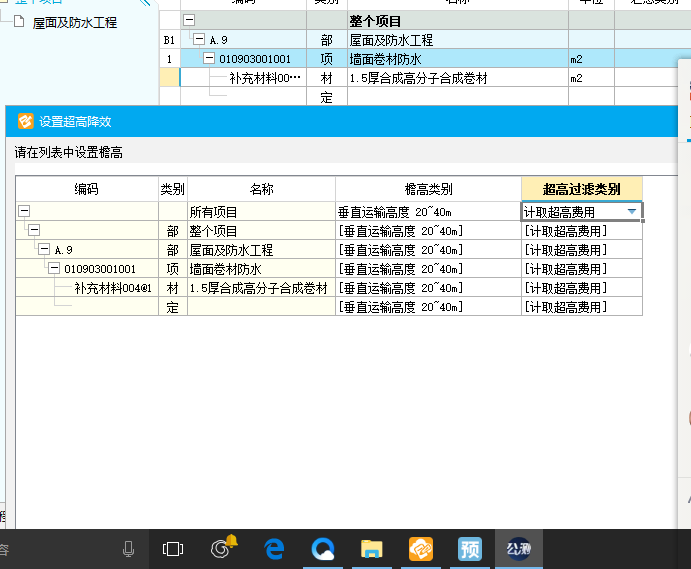Open the 预 application in taskbar
The image size is (691, 569).
[470, 549]
